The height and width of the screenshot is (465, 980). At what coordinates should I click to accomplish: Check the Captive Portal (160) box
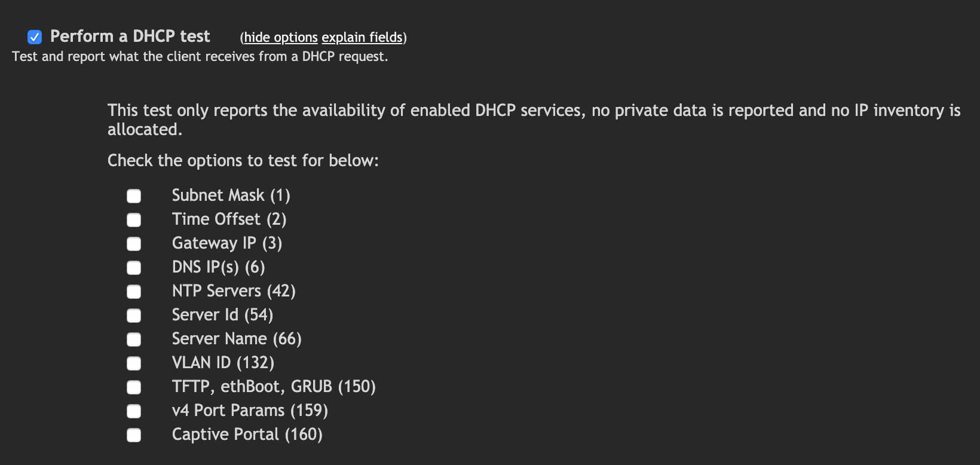[133, 435]
